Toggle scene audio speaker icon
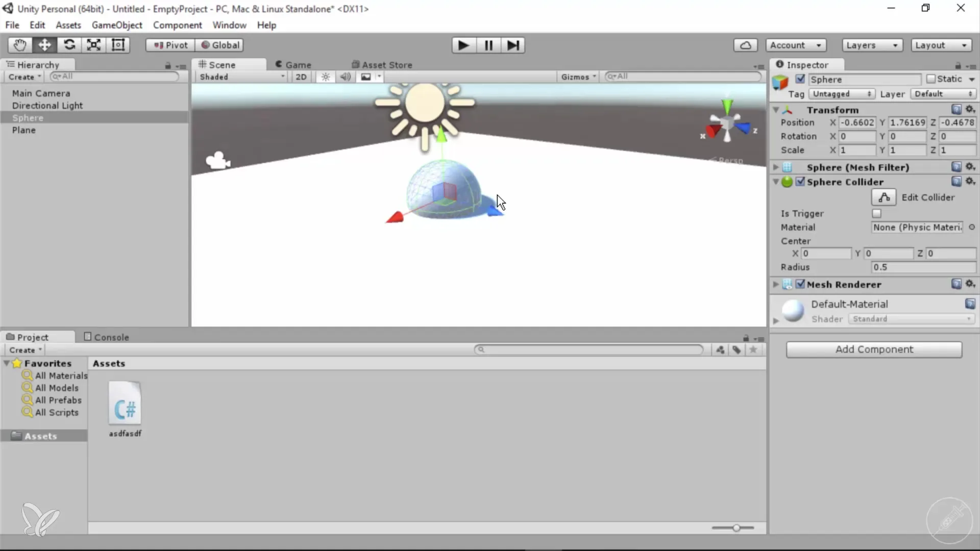The image size is (980, 551). pyautogui.click(x=346, y=77)
